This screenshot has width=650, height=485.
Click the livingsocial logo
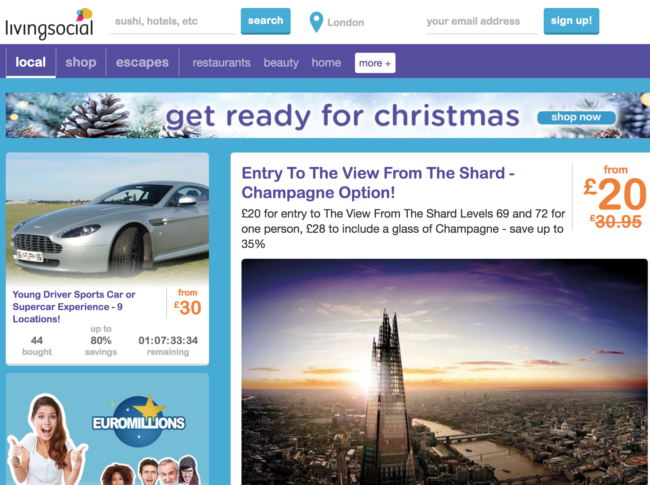(x=49, y=24)
